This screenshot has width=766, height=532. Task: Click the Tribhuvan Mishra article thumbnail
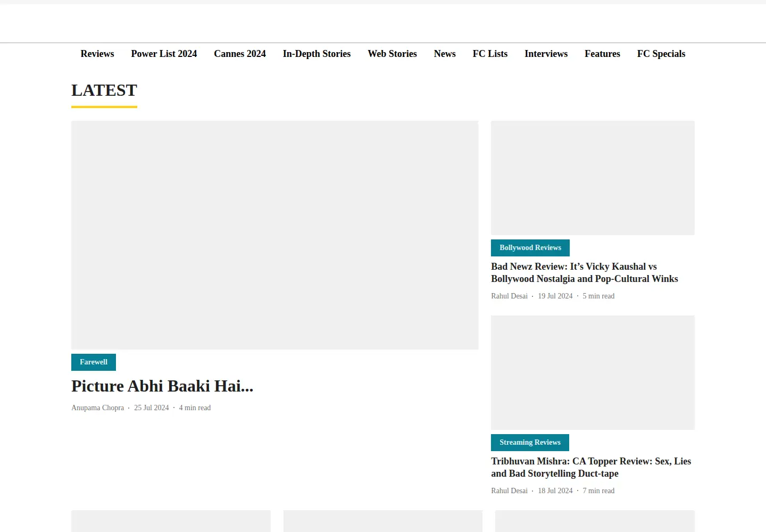point(593,372)
